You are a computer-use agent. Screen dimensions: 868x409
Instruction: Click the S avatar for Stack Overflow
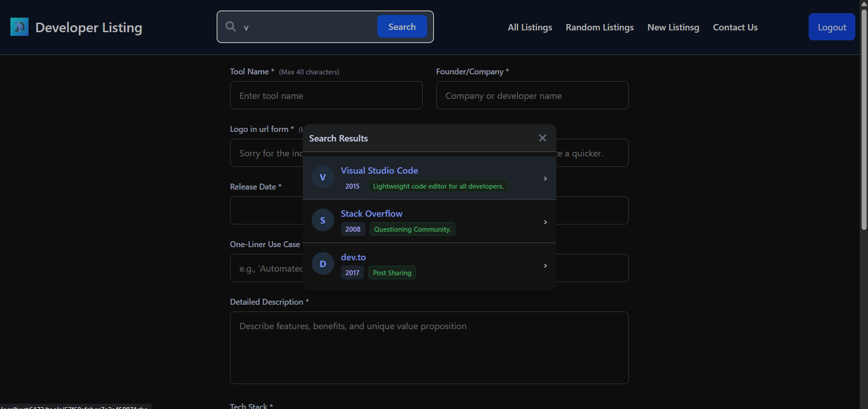(323, 220)
